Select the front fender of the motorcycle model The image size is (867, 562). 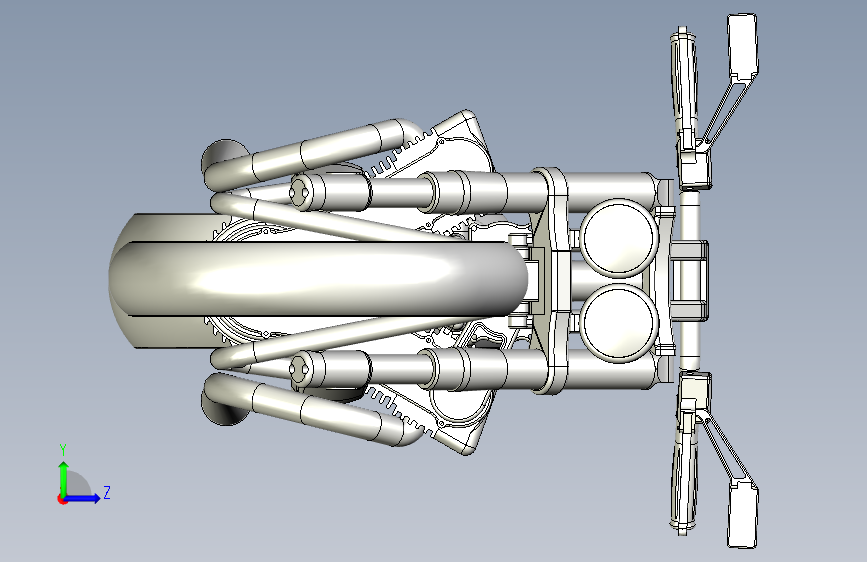(x=318, y=280)
